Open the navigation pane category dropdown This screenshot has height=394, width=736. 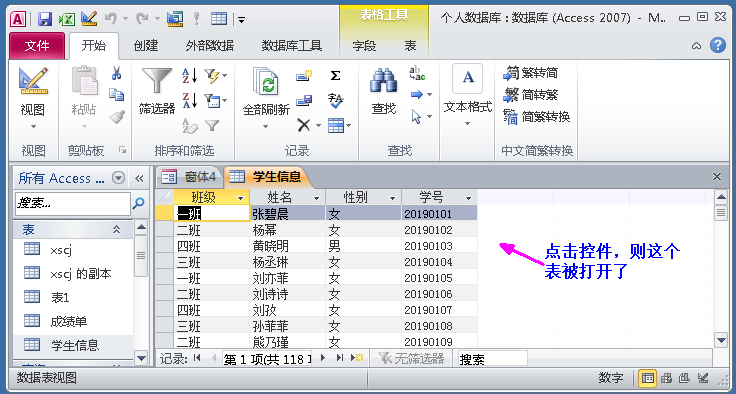[x=119, y=178]
